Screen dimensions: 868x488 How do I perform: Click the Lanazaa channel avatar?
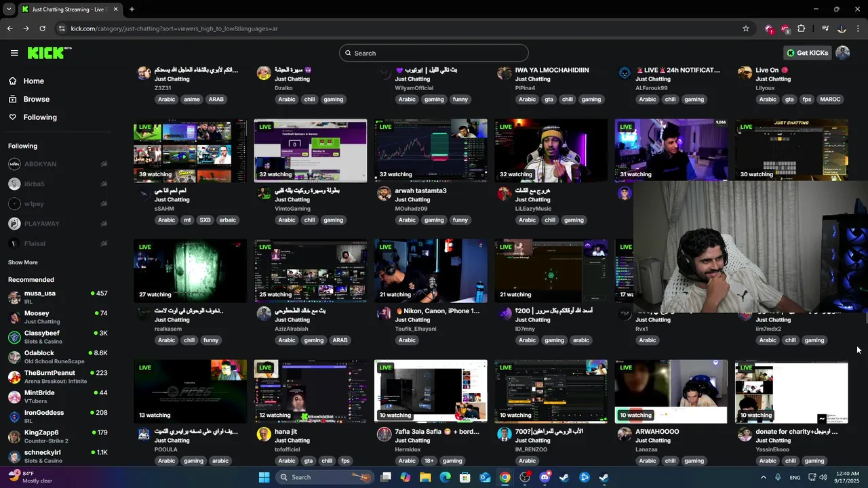(625, 434)
